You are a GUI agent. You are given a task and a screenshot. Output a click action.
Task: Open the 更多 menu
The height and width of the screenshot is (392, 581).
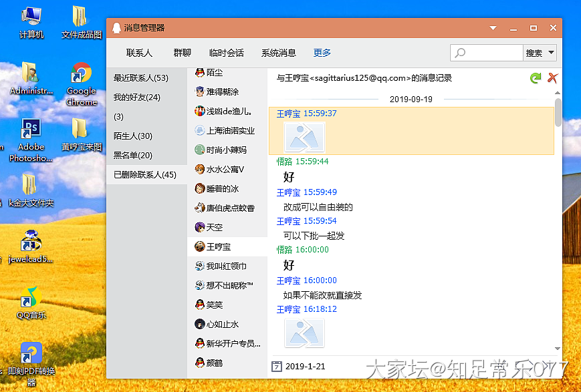click(x=322, y=53)
